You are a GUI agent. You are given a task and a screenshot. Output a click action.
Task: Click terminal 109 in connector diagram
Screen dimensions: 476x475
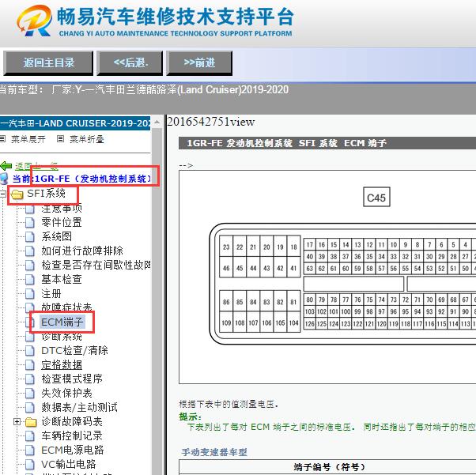coord(226,323)
